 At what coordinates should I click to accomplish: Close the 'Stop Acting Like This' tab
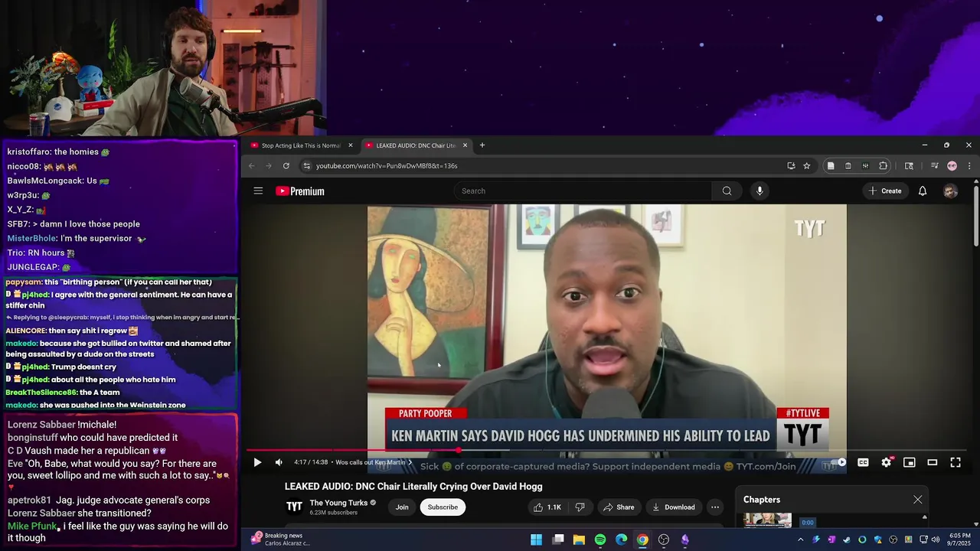351,145
